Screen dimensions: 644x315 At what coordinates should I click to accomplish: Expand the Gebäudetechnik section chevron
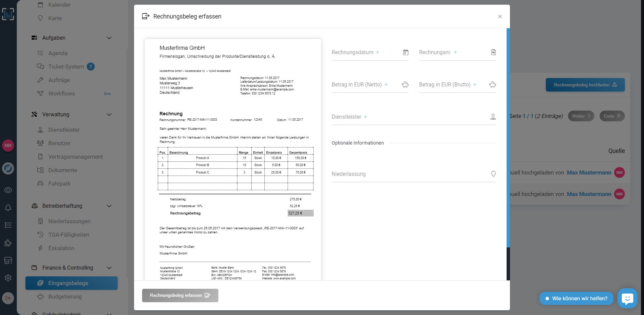[109, 314]
